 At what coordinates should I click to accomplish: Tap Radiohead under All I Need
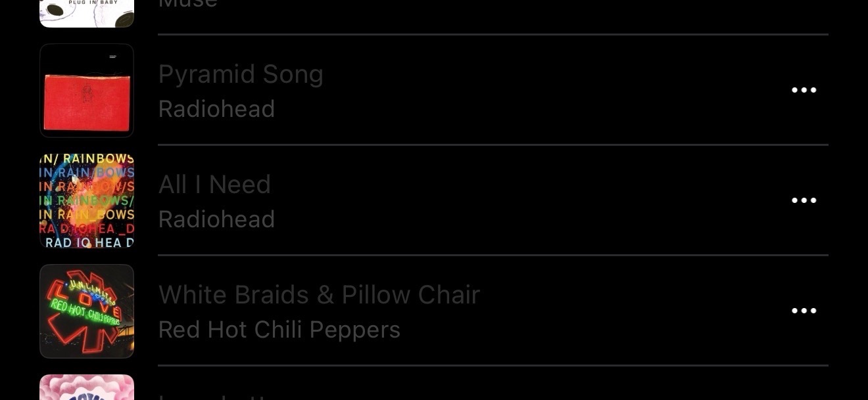(x=216, y=219)
